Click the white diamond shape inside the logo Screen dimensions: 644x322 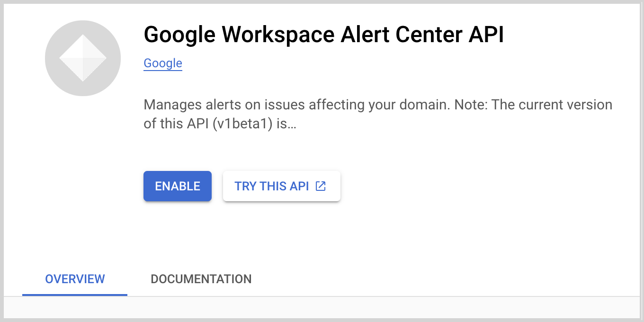click(x=83, y=58)
